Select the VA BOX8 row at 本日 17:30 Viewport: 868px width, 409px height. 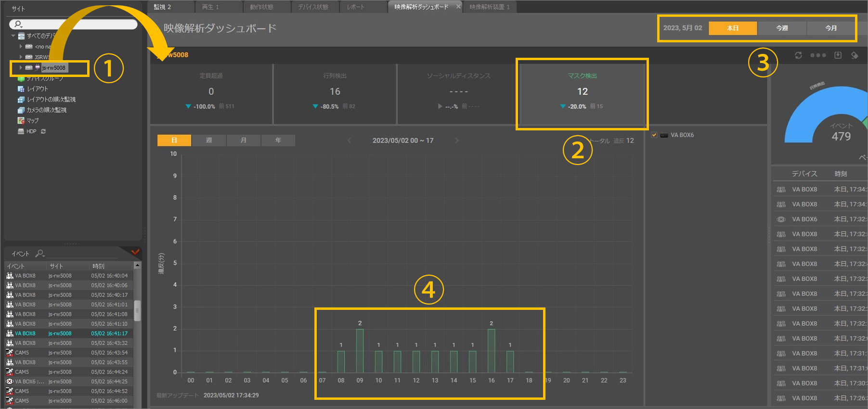[x=821, y=383]
